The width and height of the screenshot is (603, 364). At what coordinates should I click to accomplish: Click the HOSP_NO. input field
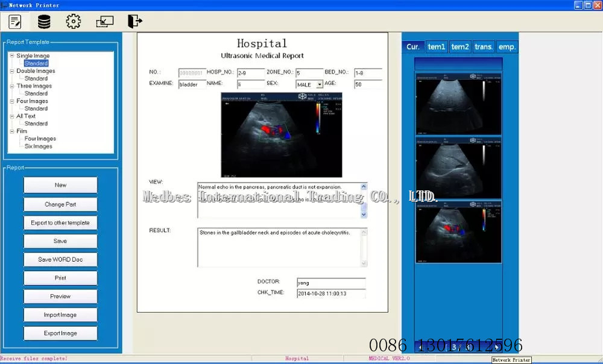coord(251,73)
